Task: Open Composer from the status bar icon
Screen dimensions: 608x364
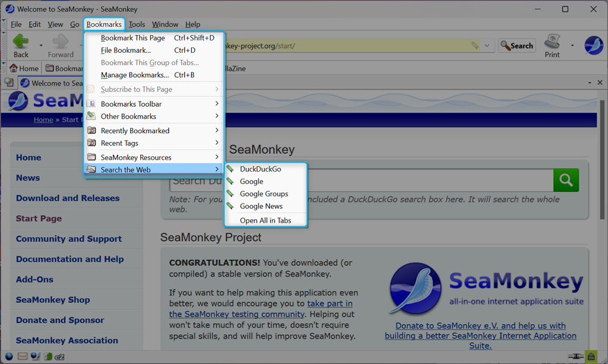Action: pyautogui.click(x=35, y=357)
